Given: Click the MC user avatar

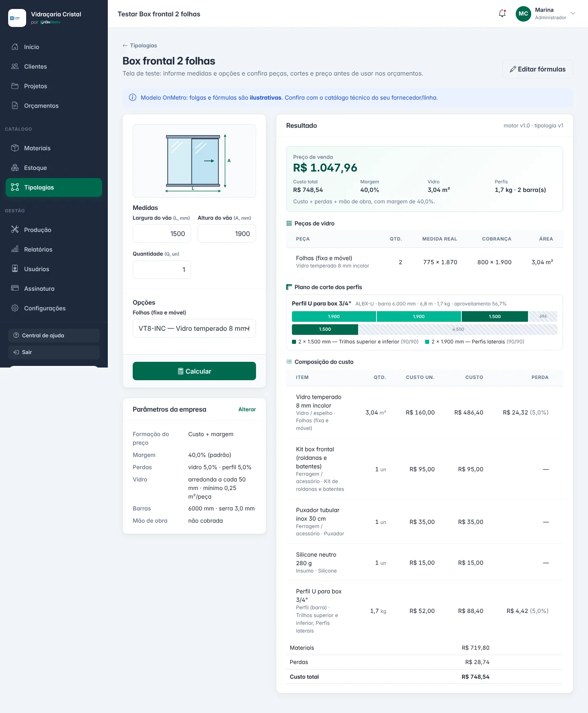Looking at the screenshot, I should [x=523, y=13].
